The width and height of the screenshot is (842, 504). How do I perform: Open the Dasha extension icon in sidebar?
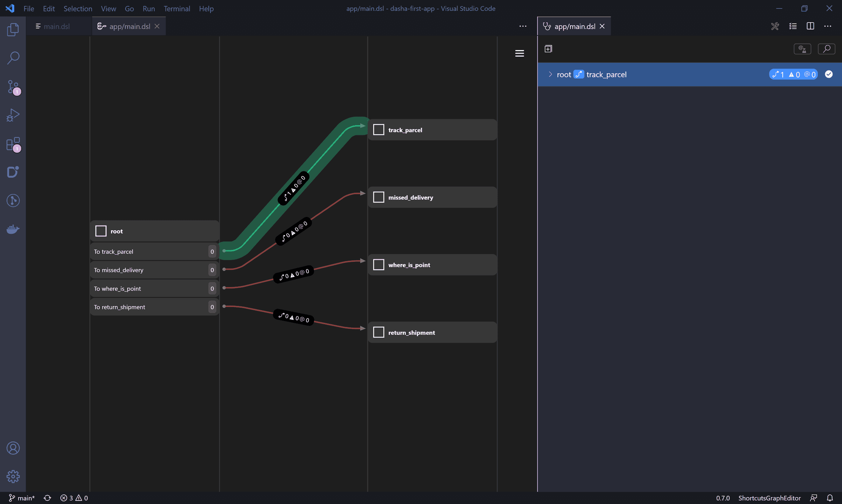(x=13, y=172)
